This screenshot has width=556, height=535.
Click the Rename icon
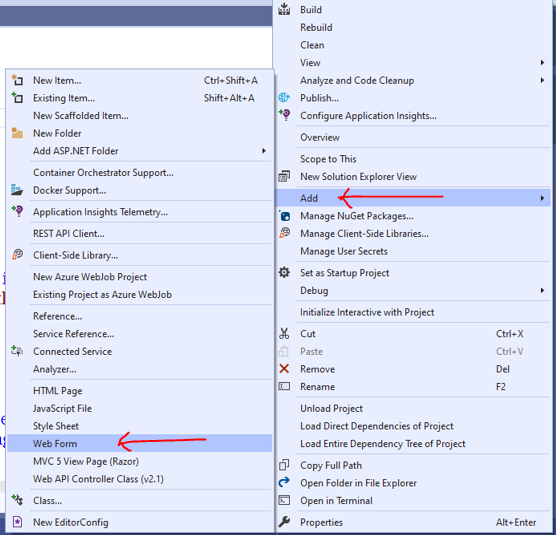pyautogui.click(x=284, y=386)
